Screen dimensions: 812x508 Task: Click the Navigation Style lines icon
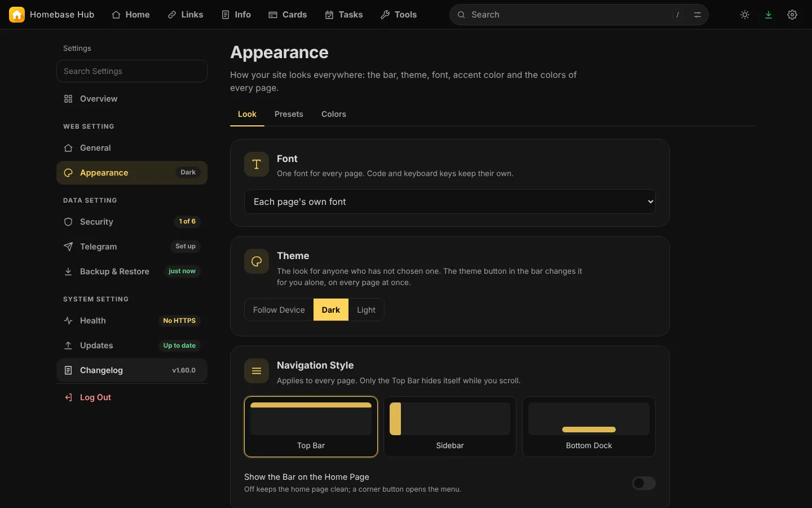(257, 371)
